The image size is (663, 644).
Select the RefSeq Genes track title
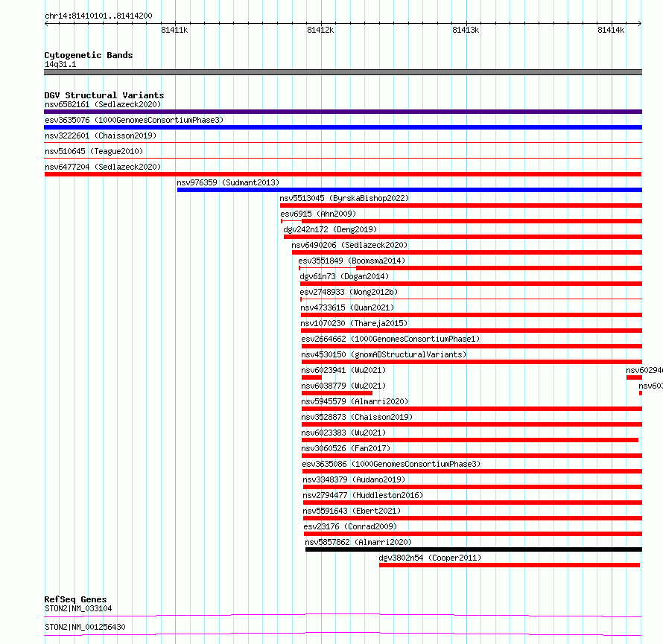pyautogui.click(x=75, y=599)
